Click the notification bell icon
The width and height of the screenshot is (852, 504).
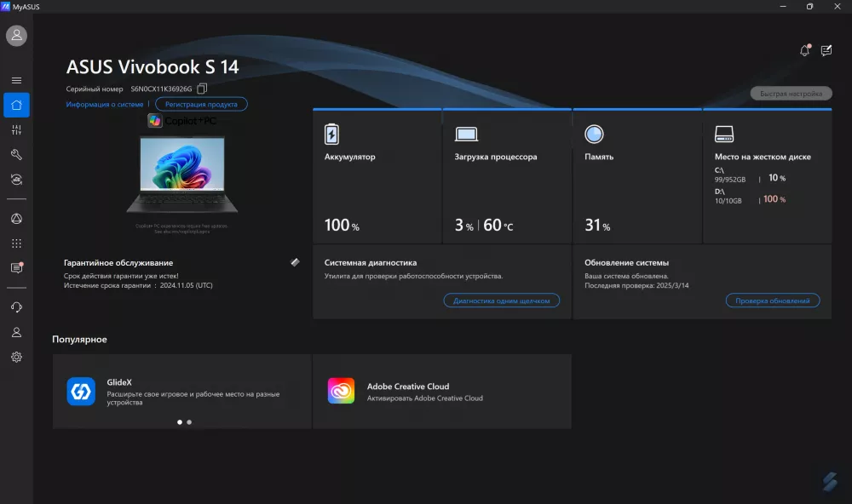pyautogui.click(x=804, y=51)
